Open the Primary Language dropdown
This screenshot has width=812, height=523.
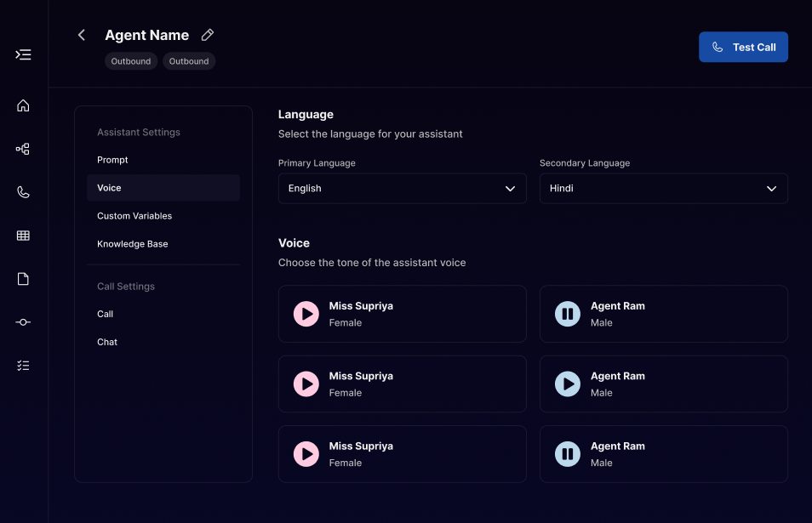[402, 189]
